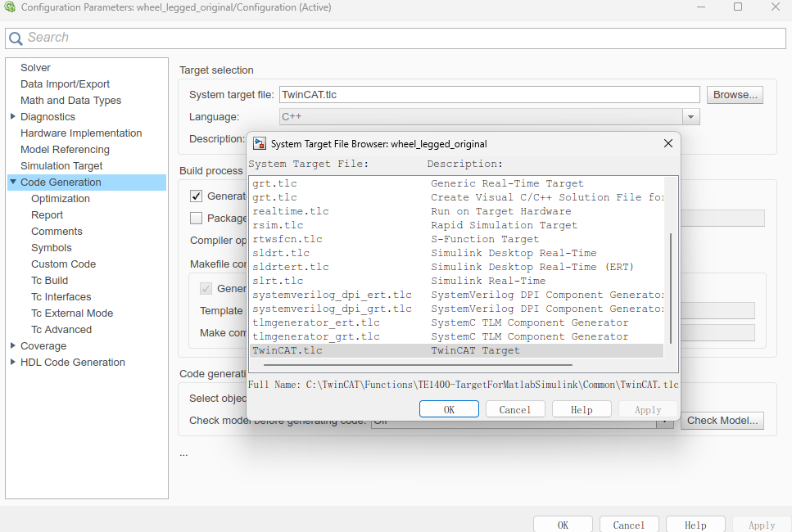Image resolution: width=792 pixels, height=532 pixels.
Task: Toggle the disabled Generate makefile checkbox
Action: pyautogui.click(x=206, y=289)
